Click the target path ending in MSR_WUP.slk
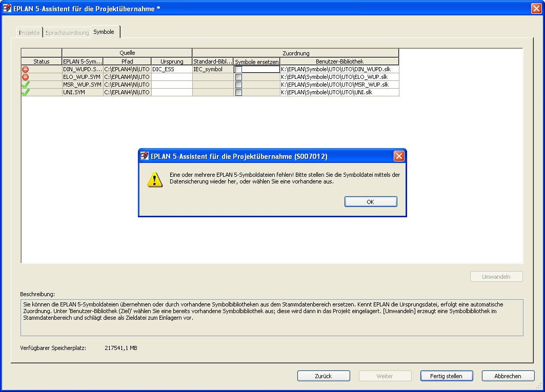Viewport: 545px width, 392px height. pos(339,85)
